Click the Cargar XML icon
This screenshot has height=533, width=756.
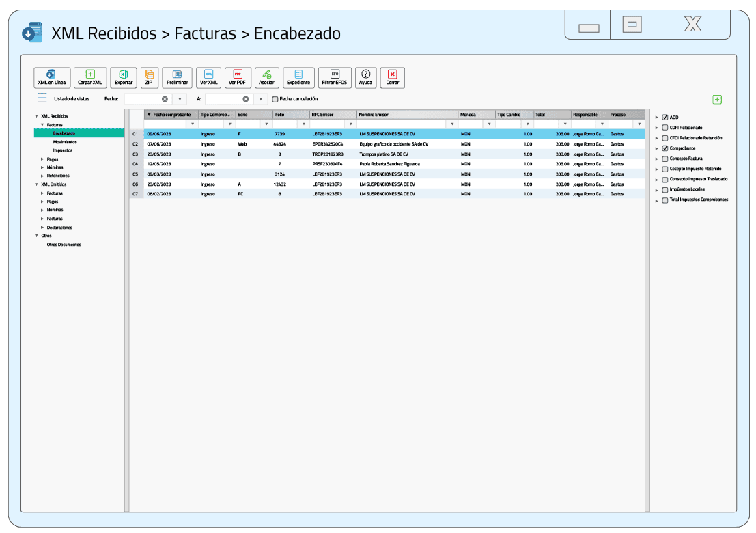90,77
